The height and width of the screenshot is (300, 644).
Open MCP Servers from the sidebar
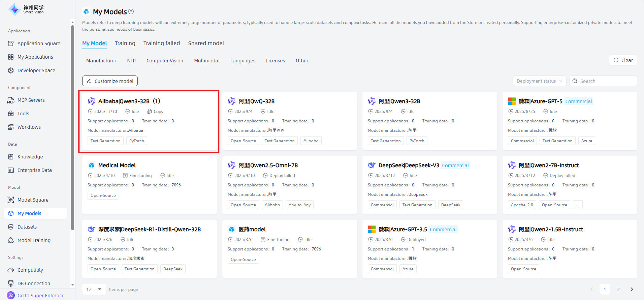[31, 100]
